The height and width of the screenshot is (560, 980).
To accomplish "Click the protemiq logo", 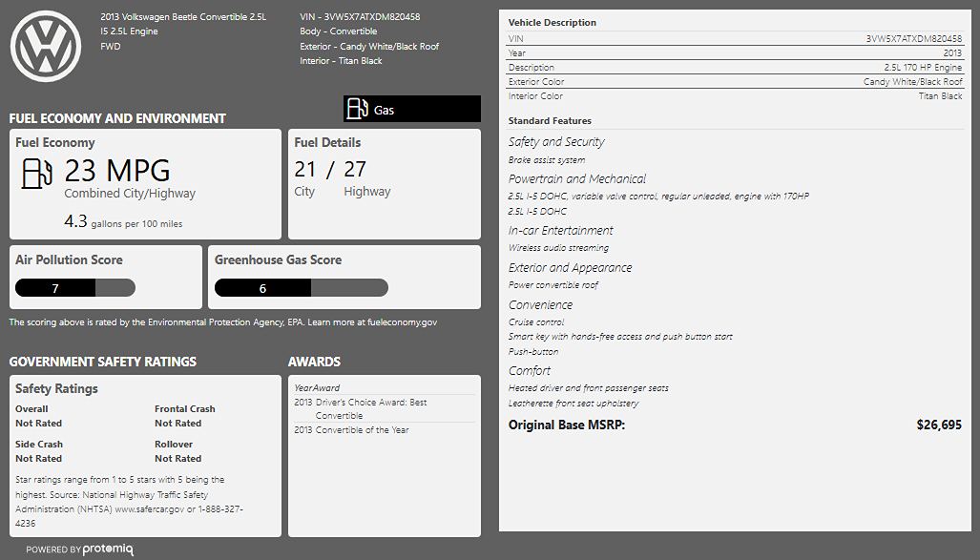I will pos(108,549).
